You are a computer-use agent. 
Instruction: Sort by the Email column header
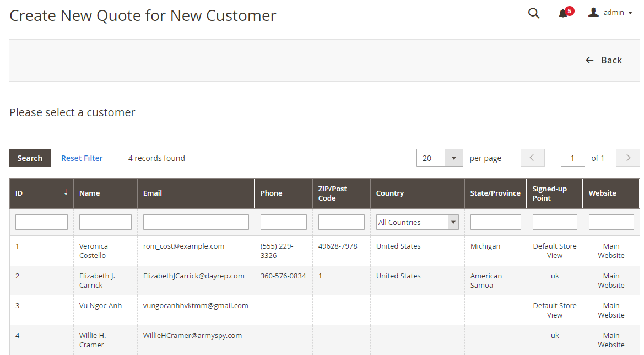click(153, 193)
